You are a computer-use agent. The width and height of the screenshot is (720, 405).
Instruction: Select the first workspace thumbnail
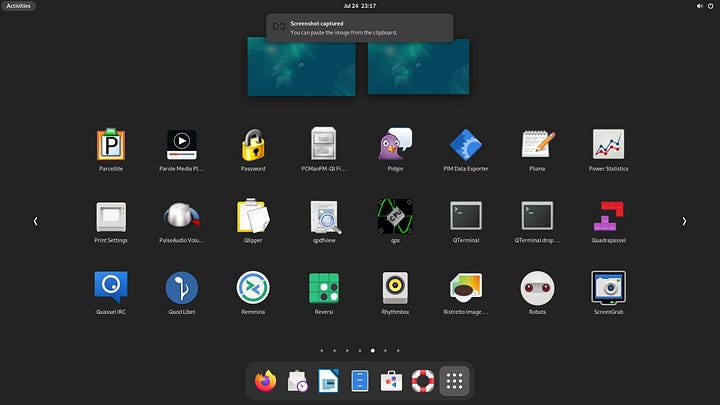point(301,67)
